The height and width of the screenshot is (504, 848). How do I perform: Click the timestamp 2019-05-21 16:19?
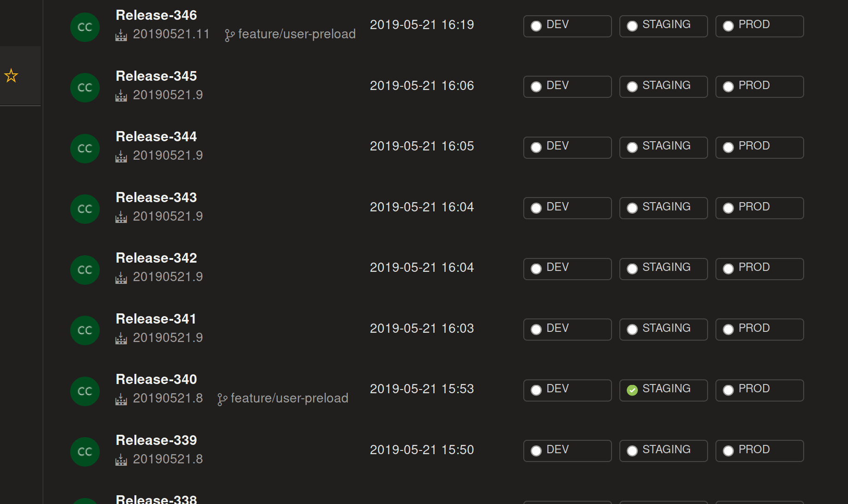pos(422,24)
